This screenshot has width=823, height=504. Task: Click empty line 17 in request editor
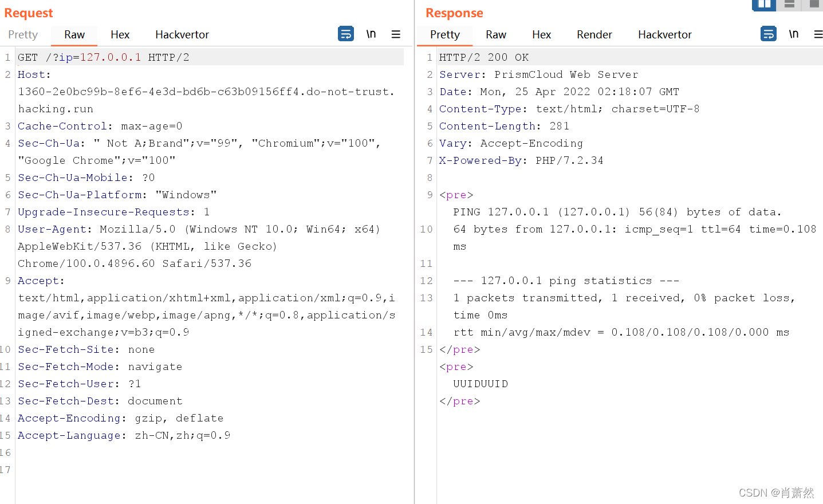[209, 470]
